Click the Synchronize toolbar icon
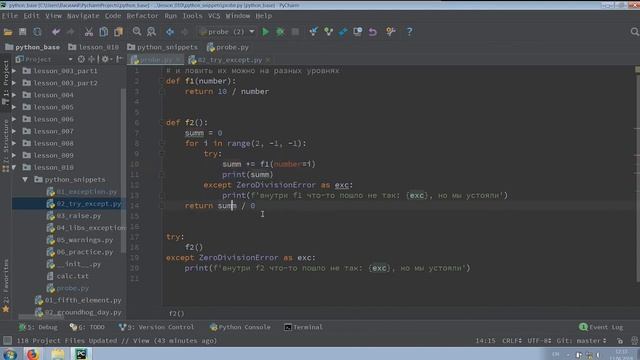Viewport: 640px width, 360px height. coord(37,32)
